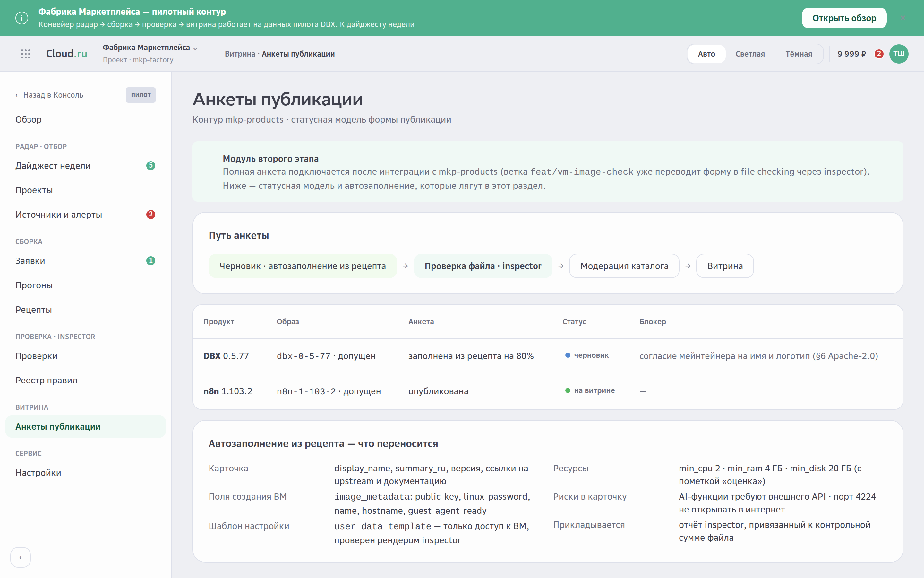Click the red 2 badge on Источники и алерты
The width and height of the screenshot is (924, 578).
point(151,215)
